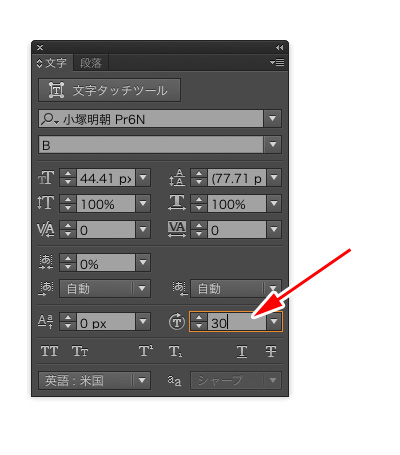The width and height of the screenshot is (400, 455).
Task: Toggle Small Caps (Tt) style
Action: [80, 351]
